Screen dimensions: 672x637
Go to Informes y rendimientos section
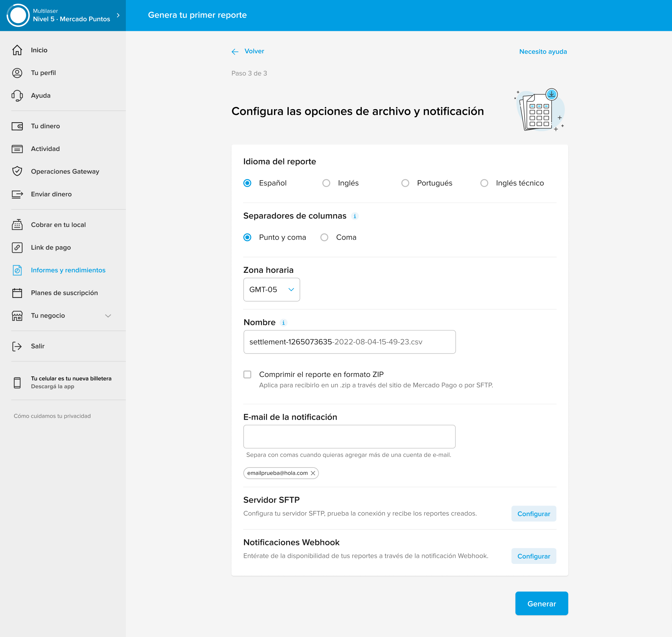click(x=68, y=270)
